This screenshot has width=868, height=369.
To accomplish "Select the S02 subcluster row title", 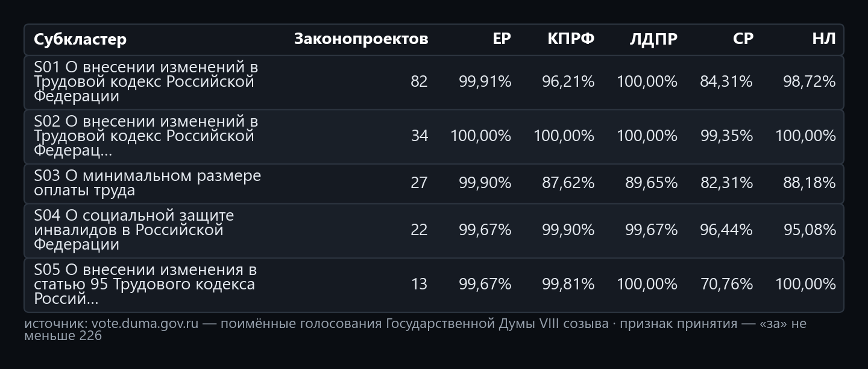I will pyautogui.click(x=146, y=136).
